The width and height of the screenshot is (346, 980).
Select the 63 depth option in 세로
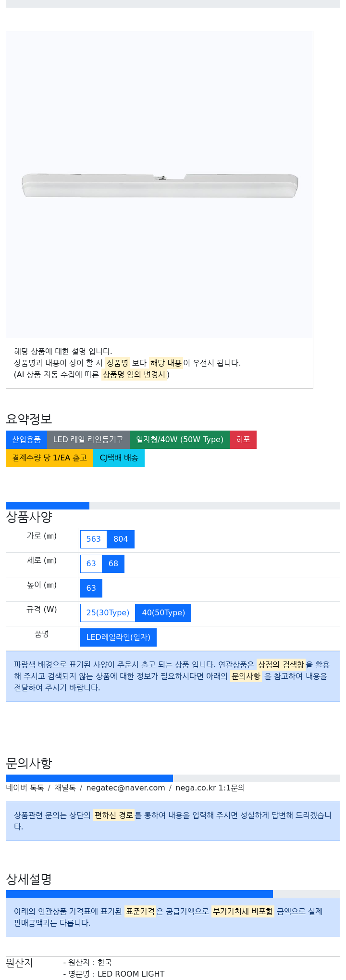pyautogui.click(x=91, y=564)
